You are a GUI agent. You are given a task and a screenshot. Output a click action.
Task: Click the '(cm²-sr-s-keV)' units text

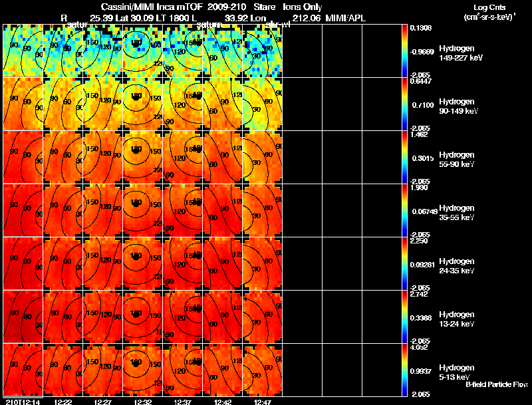(488, 17)
